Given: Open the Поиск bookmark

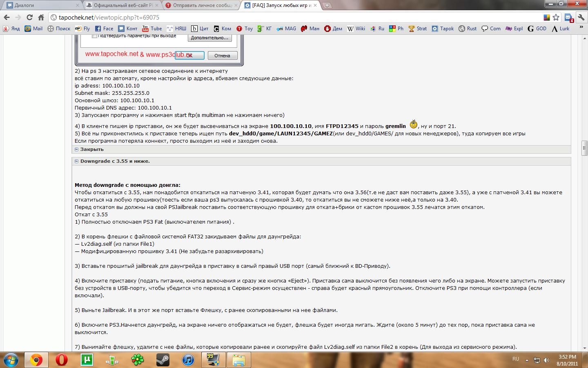Looking at the screenshot, I should [59, 29].
